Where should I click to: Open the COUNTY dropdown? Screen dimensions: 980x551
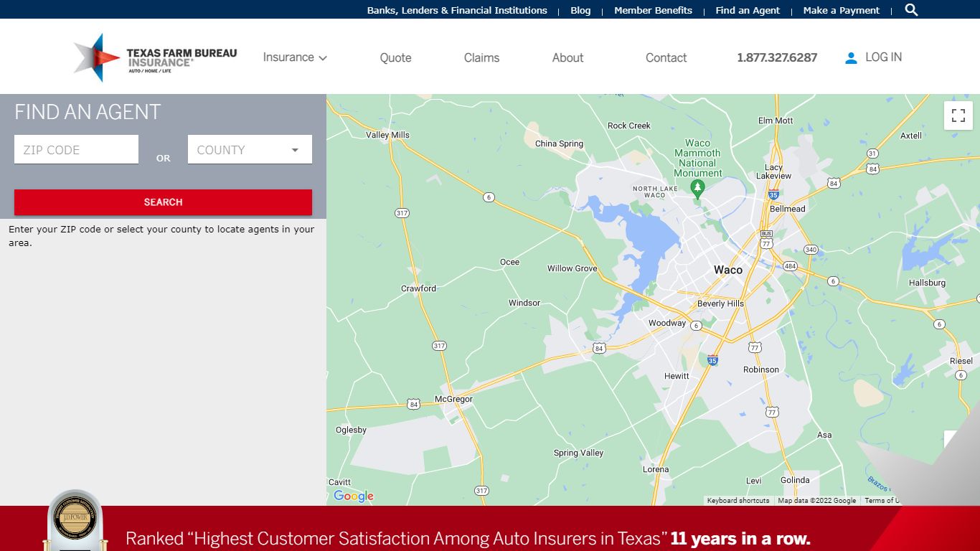coord(250,149)
